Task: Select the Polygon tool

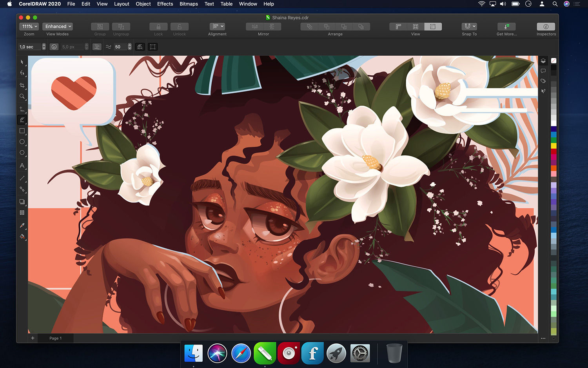Action: point(22,153)
